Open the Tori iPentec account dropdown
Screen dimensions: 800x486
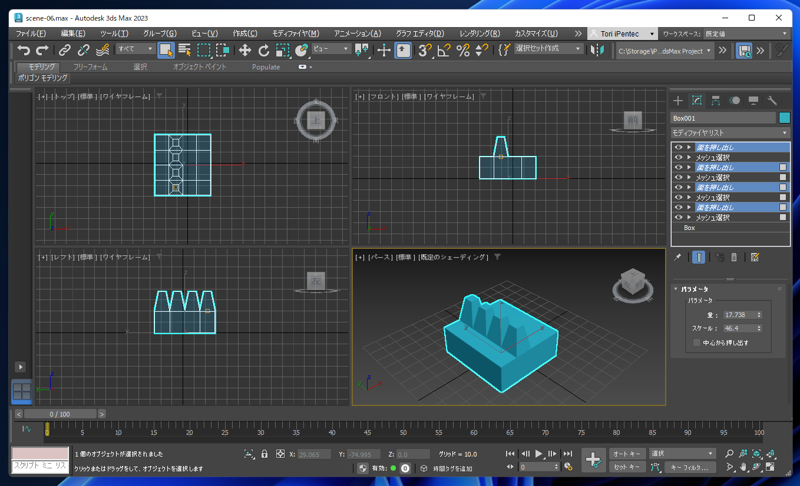(622, 34)
